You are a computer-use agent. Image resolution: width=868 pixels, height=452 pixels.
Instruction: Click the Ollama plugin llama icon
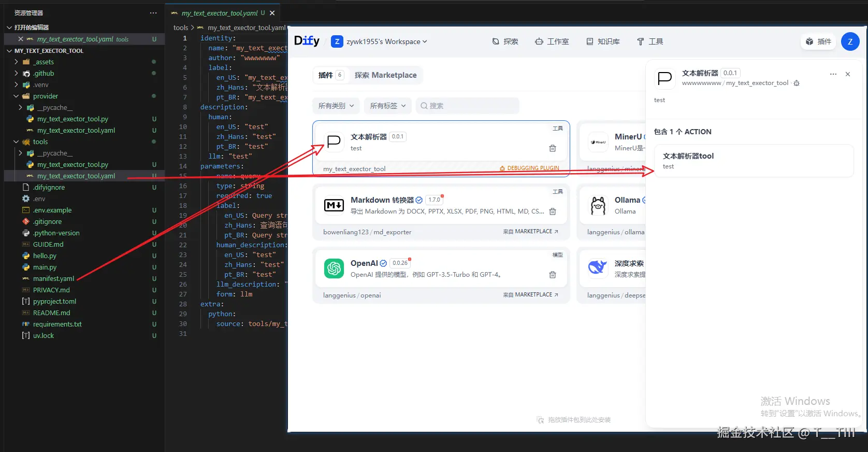pos(598,205)
